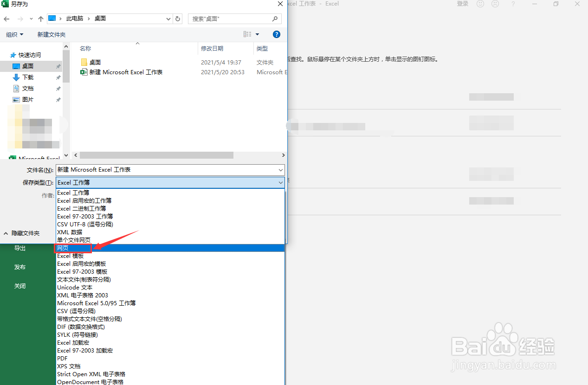The width and height of the screenshot is (588, 385).
Task: Choose 单个文件网页 file type
Action: pos(170,240)
